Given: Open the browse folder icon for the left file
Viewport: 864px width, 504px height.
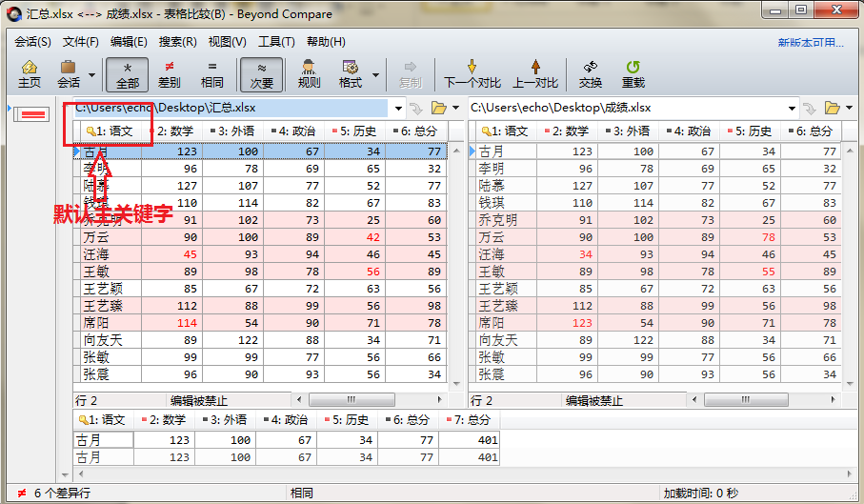Looking at the screenshot, I should [439, 108].
